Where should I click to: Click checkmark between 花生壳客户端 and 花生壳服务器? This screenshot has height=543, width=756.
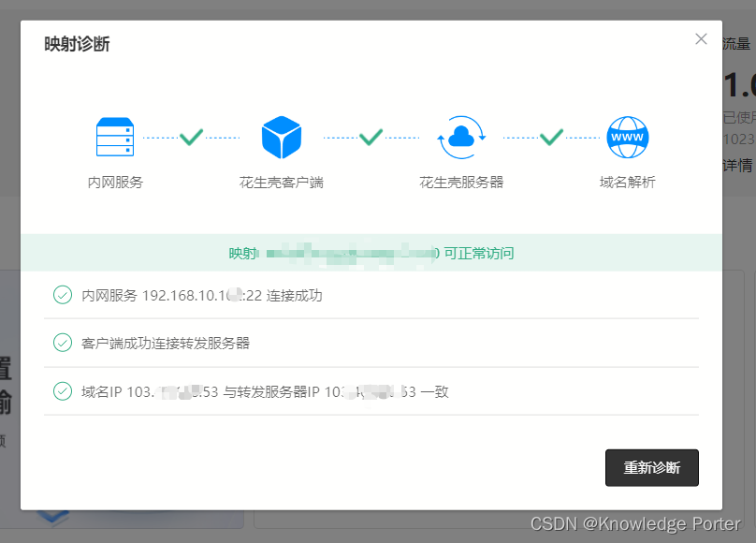371,137
